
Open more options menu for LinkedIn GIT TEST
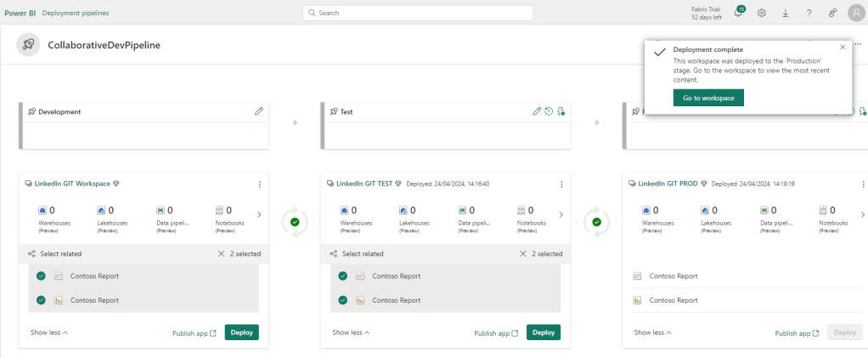561,184
